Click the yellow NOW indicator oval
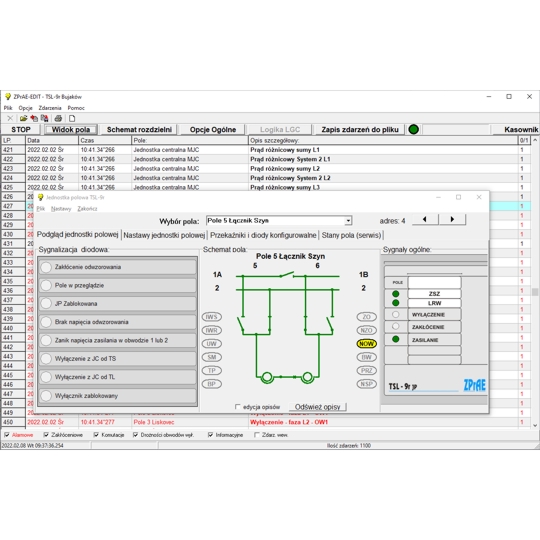540x540 pixels. point(366,344)
